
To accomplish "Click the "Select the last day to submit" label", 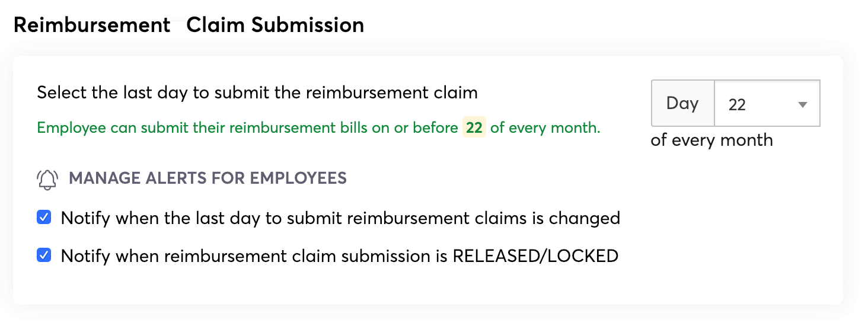I will [x=257, y=92].
